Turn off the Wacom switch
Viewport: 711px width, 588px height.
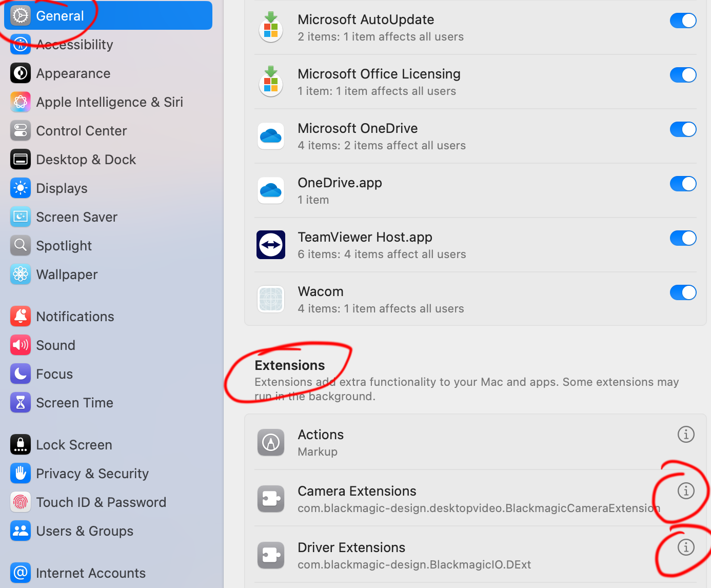[x=683, y=292]
